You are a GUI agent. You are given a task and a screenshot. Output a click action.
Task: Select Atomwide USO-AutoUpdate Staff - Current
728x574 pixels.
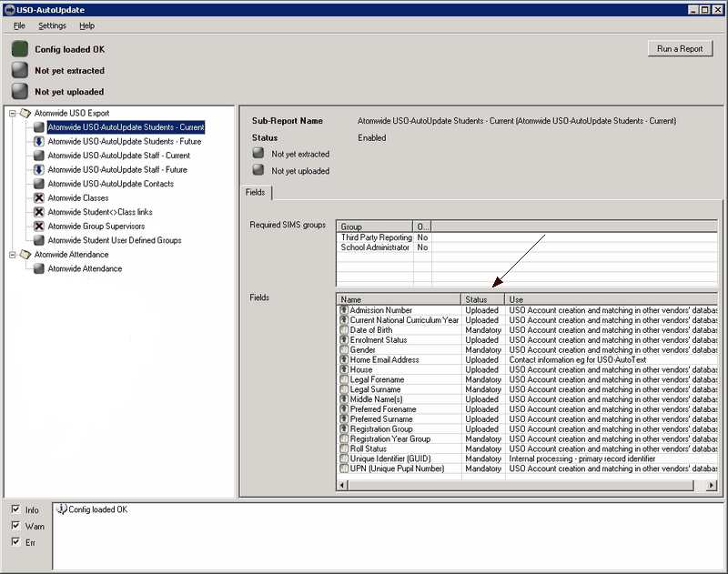pyautogui.click(x=119, y=156)
